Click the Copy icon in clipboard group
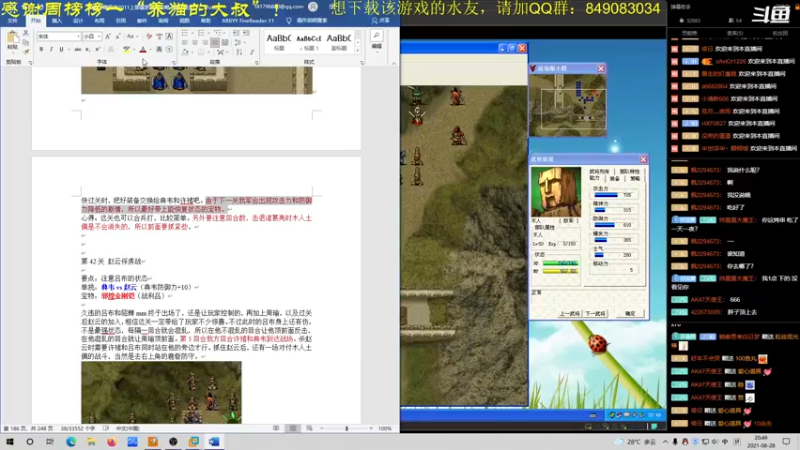The width and height of the screenshot is (800, 450). 26,42
